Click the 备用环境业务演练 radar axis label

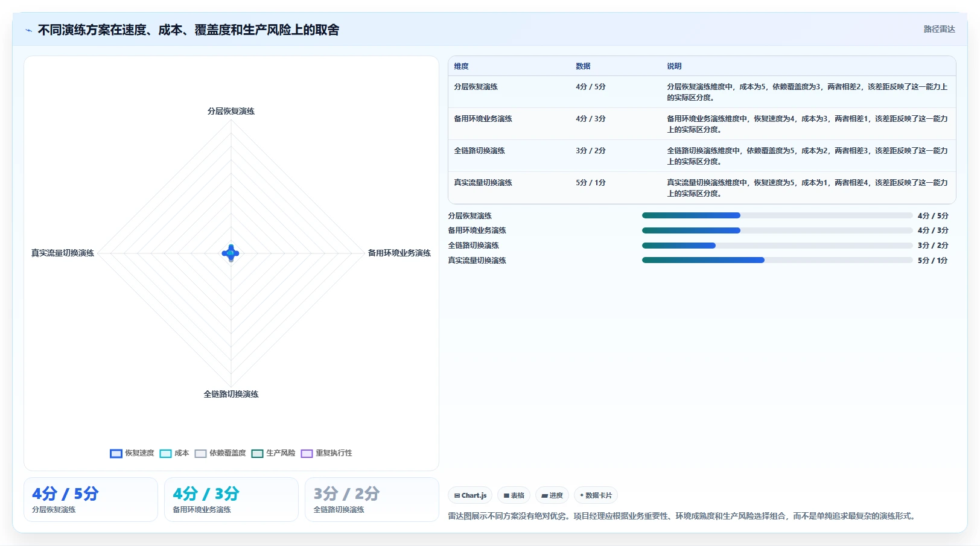[x=399, y=253]
